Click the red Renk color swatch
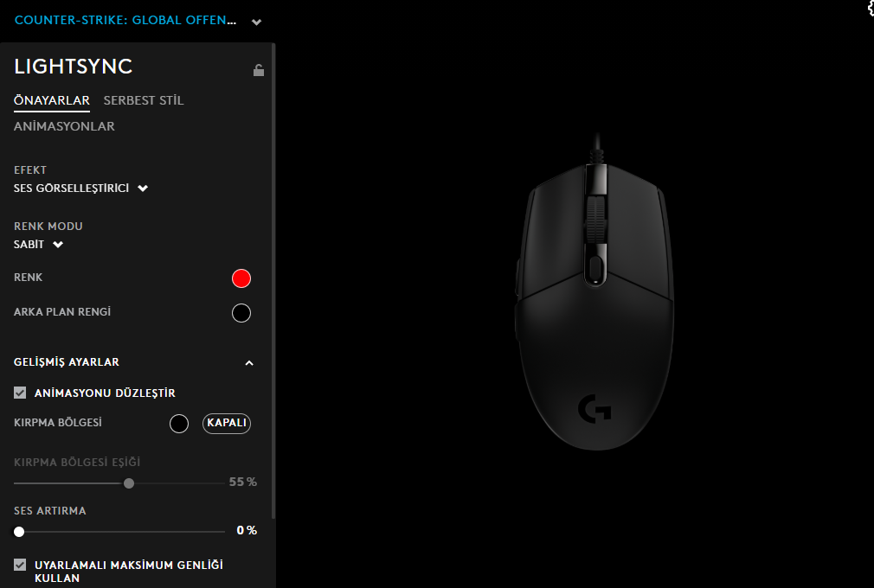This screenshot has width=874, height=588. tap(241, 278)
